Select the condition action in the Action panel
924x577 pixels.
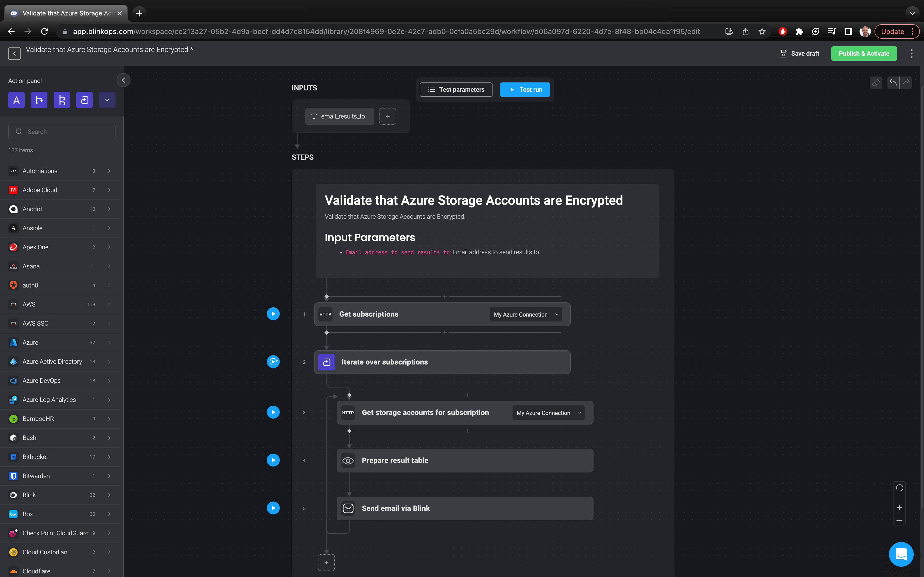[x=39, y=100]
